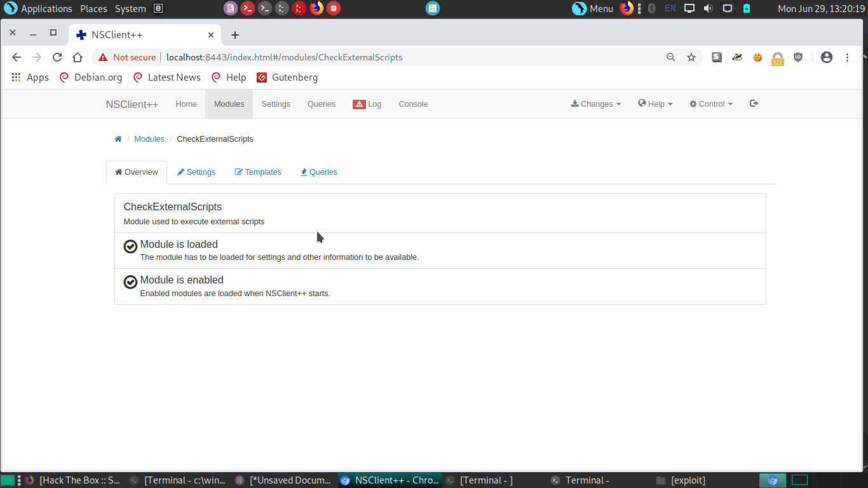Bookmark this page with the star icon
Image resolution: width=868 pixels, height=488 pixels.
pos(691,57)
